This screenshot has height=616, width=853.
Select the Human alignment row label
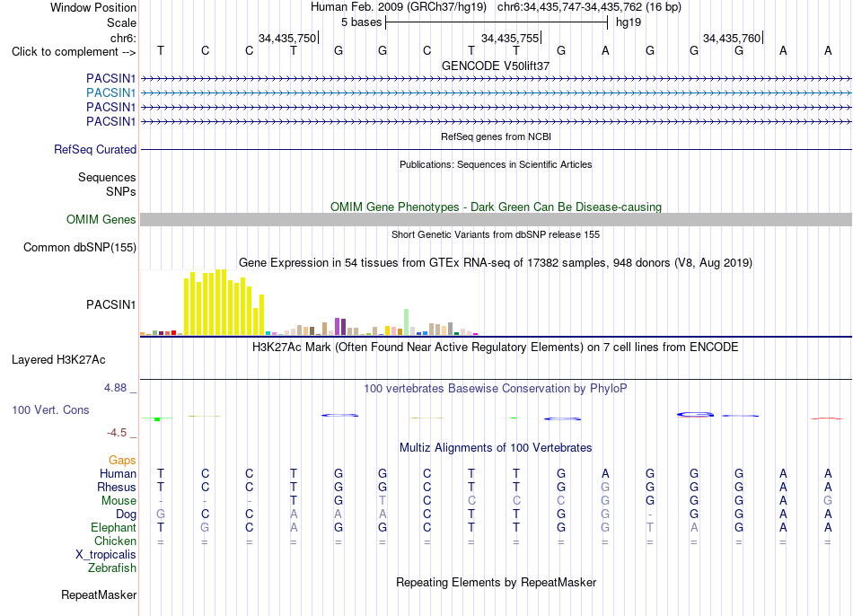point(118,474)
